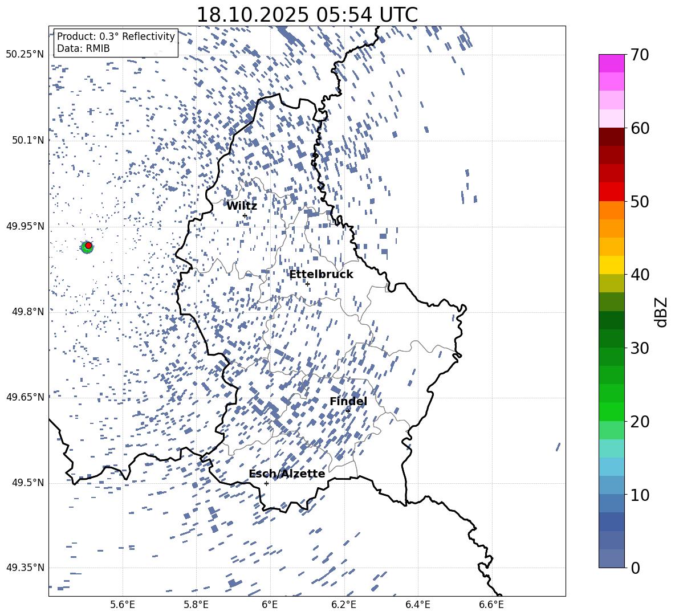This screenshot has width=675, height=616.
Task: Click the 6°E longitude label
Action: pos(270,605)
